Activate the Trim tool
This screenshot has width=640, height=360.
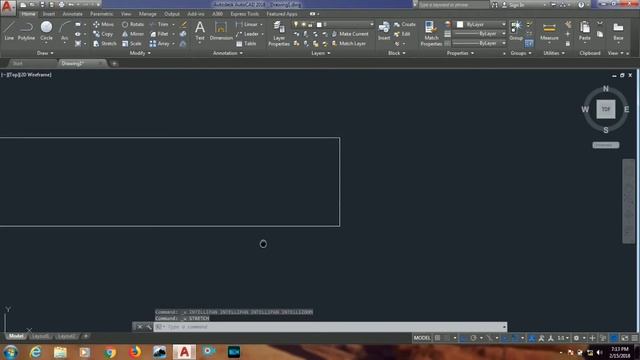pos(159,24)
